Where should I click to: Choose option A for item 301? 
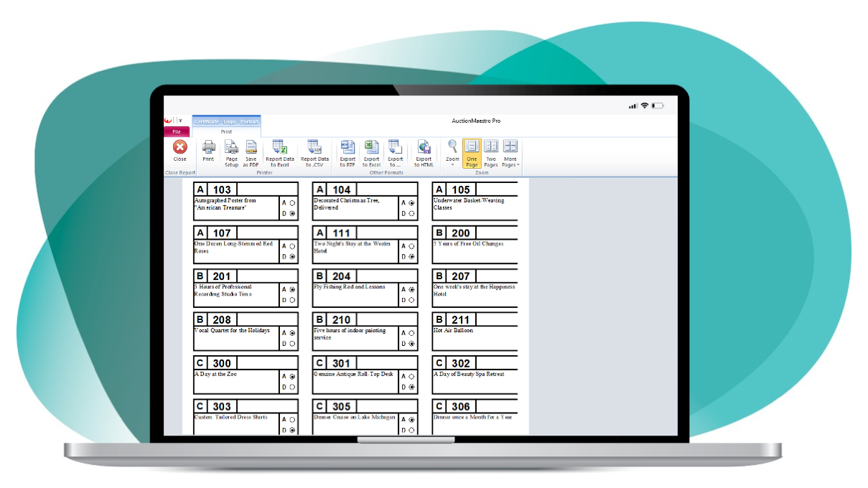tap(411, 376)
